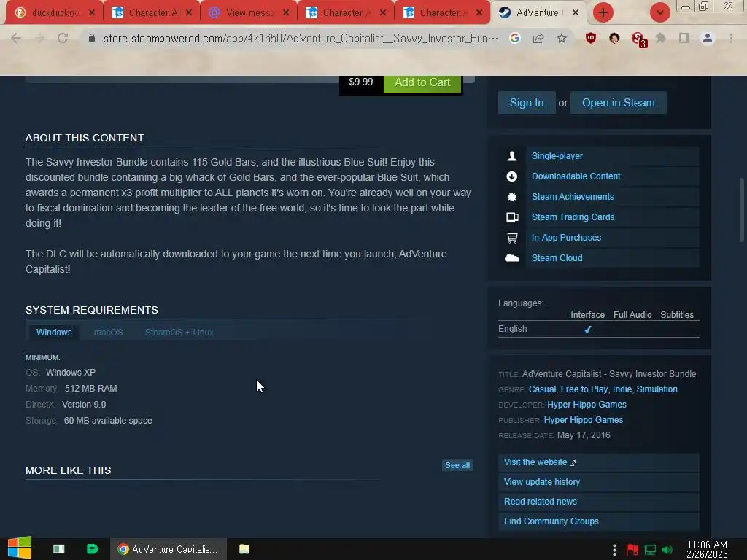The height and width of the screenshot is (560, 747).
Task: Open the extensions puzzle icon
Action: [x=661, y=38]
